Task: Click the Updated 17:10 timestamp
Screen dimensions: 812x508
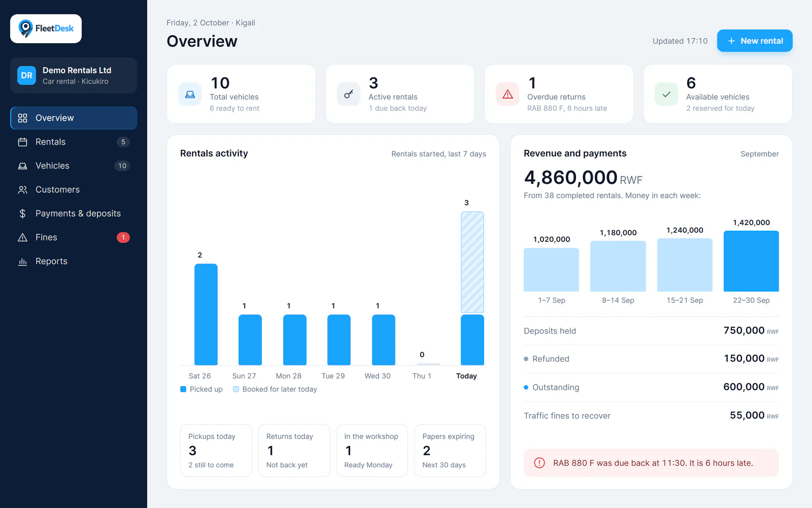Action: pyautogui.click(x=680, y=41)
